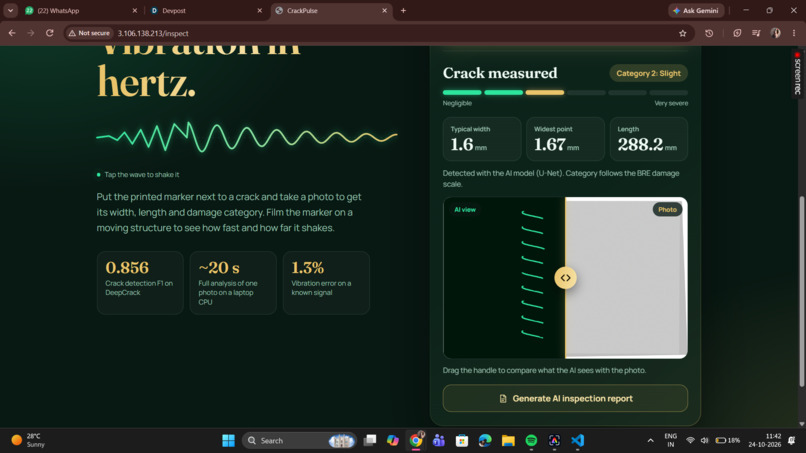
Task: Click the browser forward arrow
Action: pos(31,33)
